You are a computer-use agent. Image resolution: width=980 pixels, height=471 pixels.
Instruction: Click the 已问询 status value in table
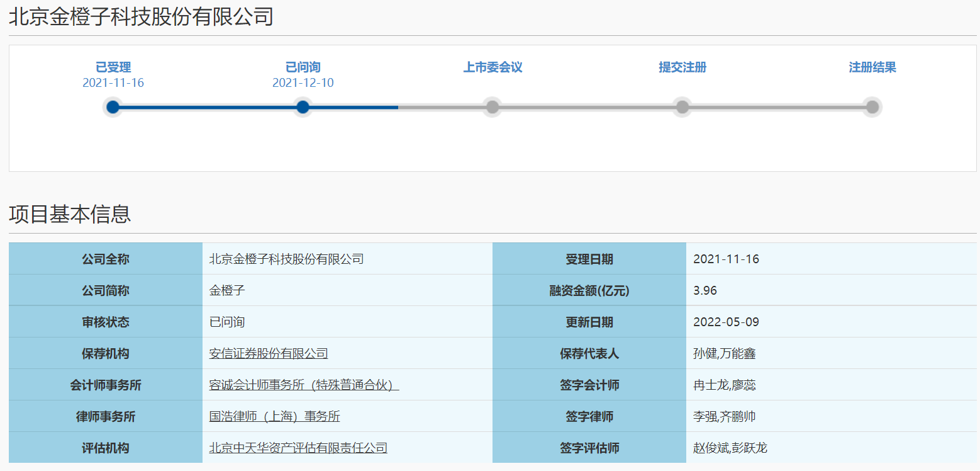point(227,322)
